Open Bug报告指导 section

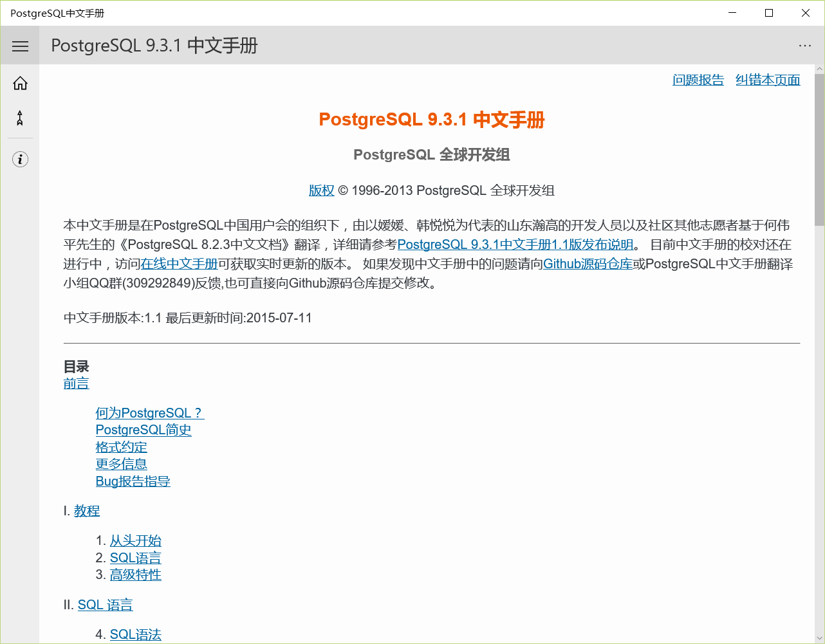pos(133,481)
